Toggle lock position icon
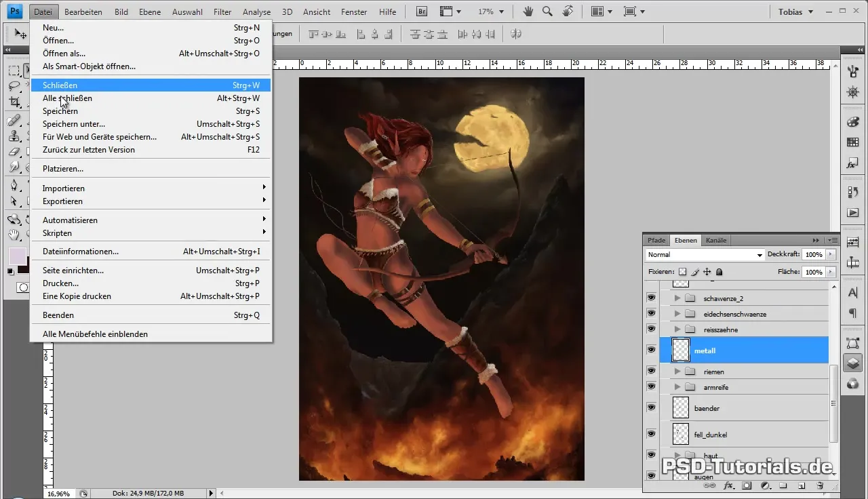Screen dimensions: 868x499 707,272
